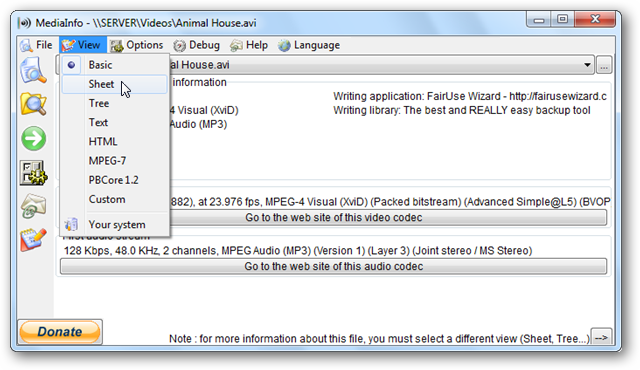The image size is (640, 370).
Task: Click the Writing application text line
Action: click(x=470, y=96)
